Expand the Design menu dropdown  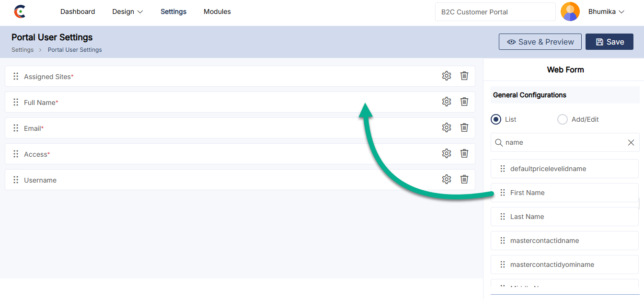pyautogui.click(x=127, y=11)
